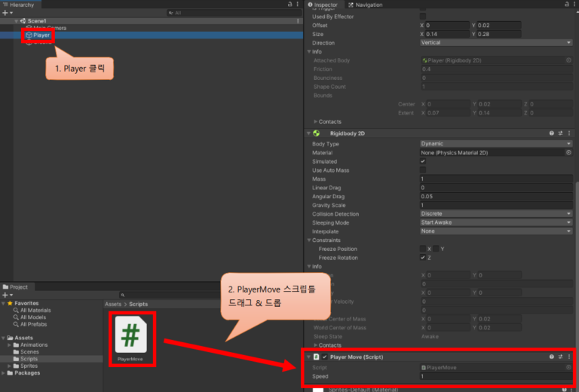Image resolution: width=579 pixels, height=392 pixels.
Task: Switch to the Project tab
Action: (x=15, y=286)
